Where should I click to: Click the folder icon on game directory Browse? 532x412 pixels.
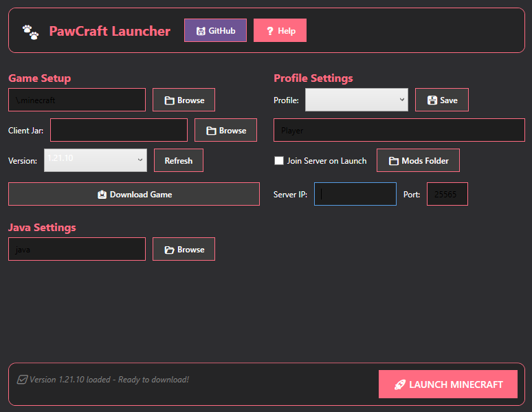tap(169, 100)
